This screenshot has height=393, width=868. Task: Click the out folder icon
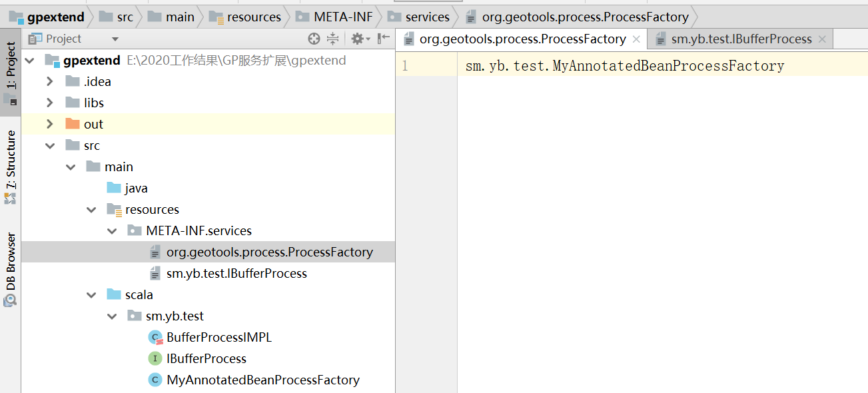pos(73,125)
